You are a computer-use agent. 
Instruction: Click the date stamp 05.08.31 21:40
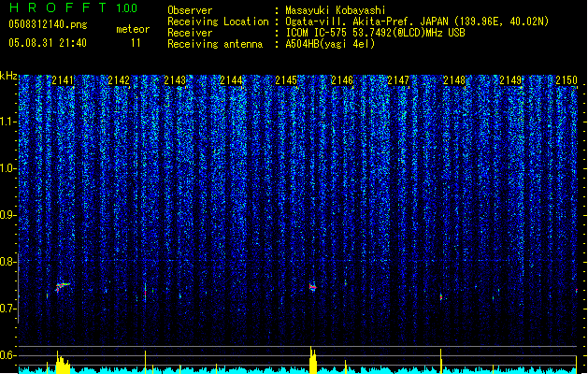click(48, 43)
